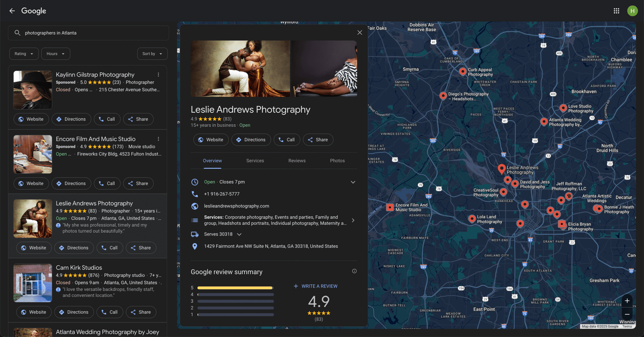Open the account avatar labeled H
Image resolution: width=644 pixels, height=337 pixels.
[x=632, y=11]
